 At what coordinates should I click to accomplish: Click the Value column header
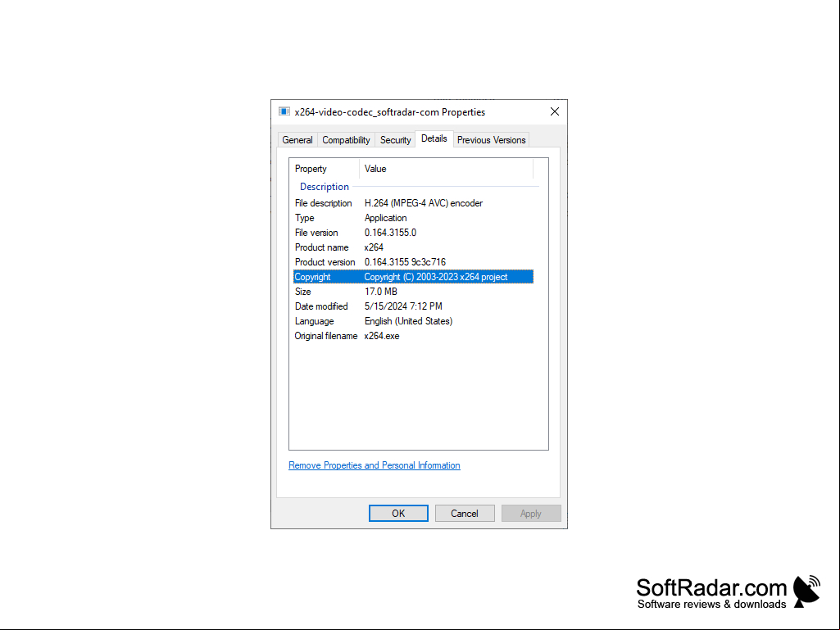(447, 169)
